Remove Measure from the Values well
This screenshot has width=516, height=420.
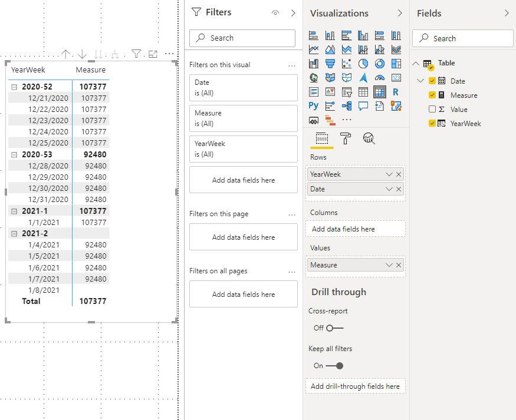click(399, 265)
